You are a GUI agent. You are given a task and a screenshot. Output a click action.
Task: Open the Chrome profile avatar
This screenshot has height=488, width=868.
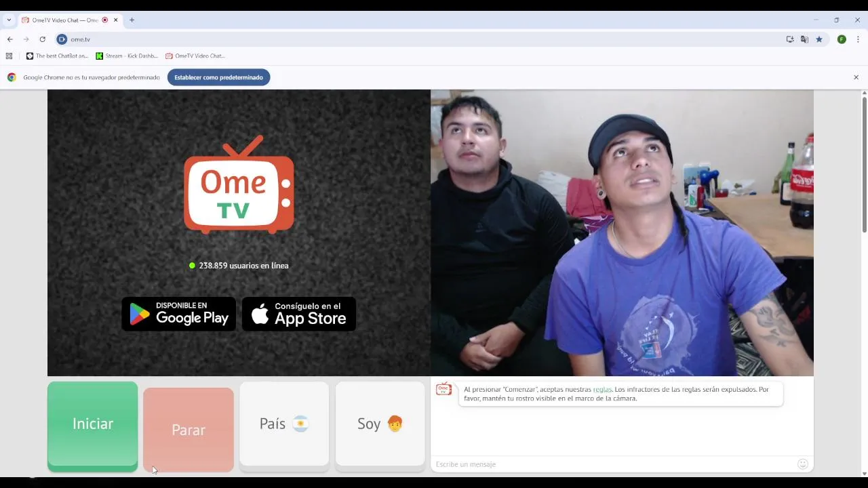842,39
